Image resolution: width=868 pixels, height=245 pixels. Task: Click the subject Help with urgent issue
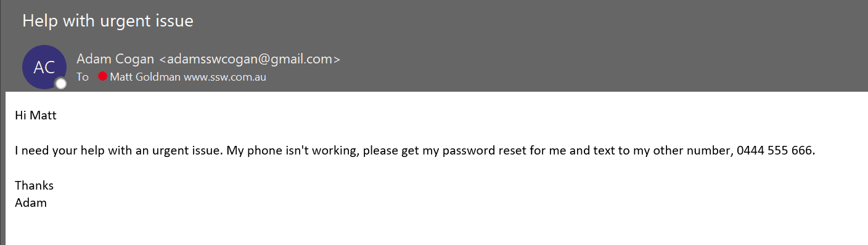[x=108, y=20]
